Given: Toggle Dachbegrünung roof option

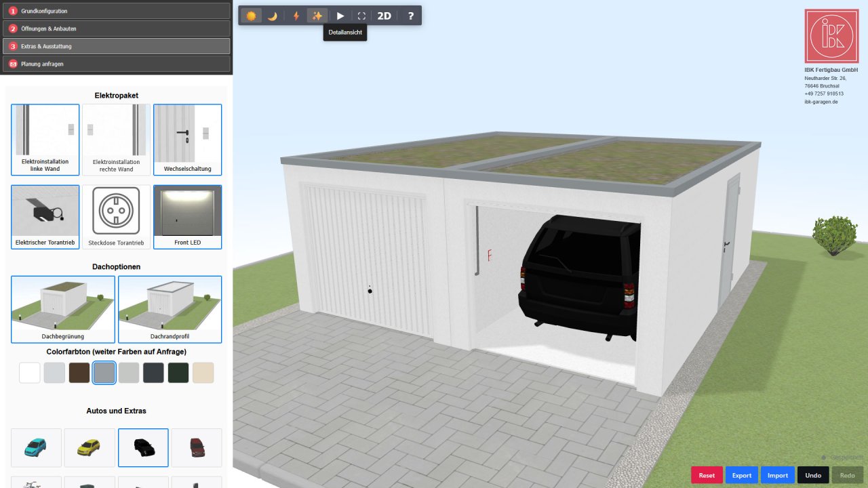Looking at the screenshot, I should 63,309.
